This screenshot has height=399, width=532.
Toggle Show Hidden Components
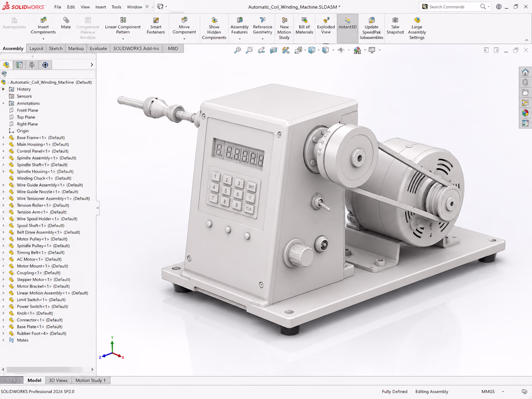click(214, 28)
